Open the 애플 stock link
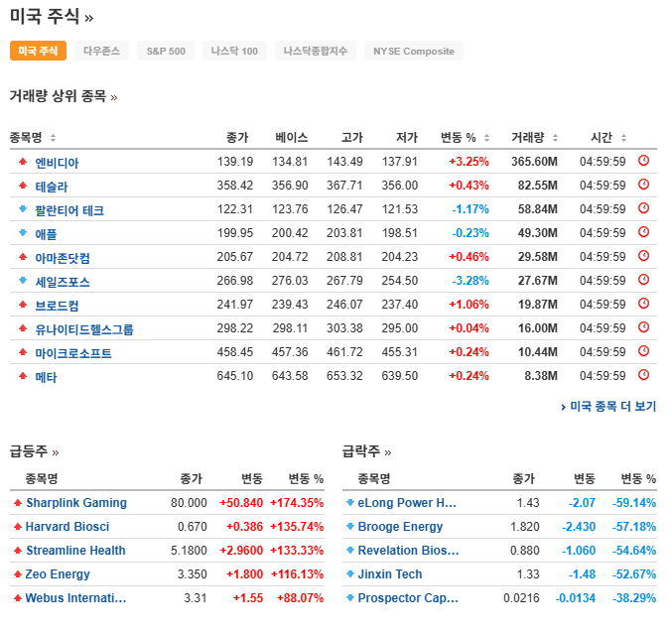 46,234
